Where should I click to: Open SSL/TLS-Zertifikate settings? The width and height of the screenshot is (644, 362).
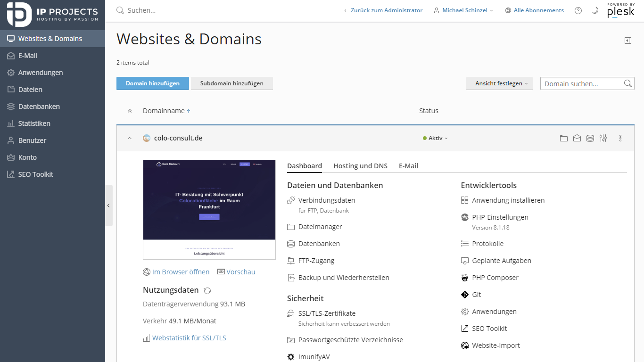327,313
